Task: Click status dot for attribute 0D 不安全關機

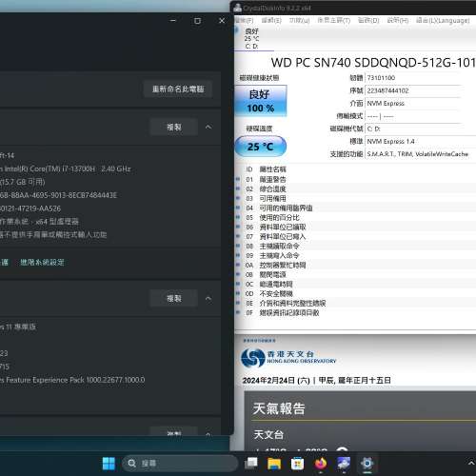Action: point(238,293)
